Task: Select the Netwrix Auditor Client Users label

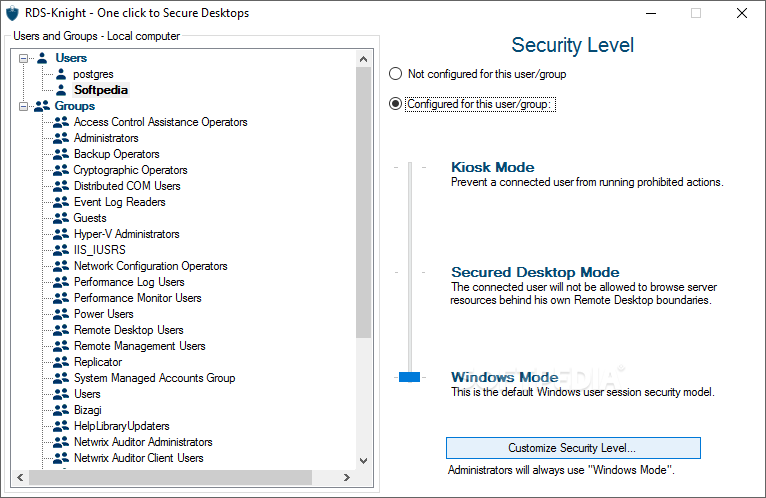Action: click(139, 458)
